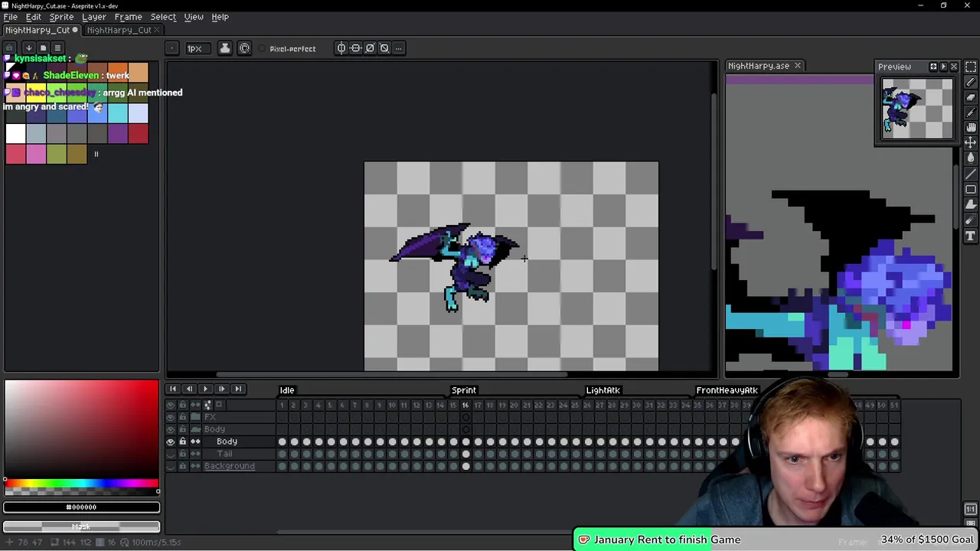Open the Layer menu

[x=94, y=17]
